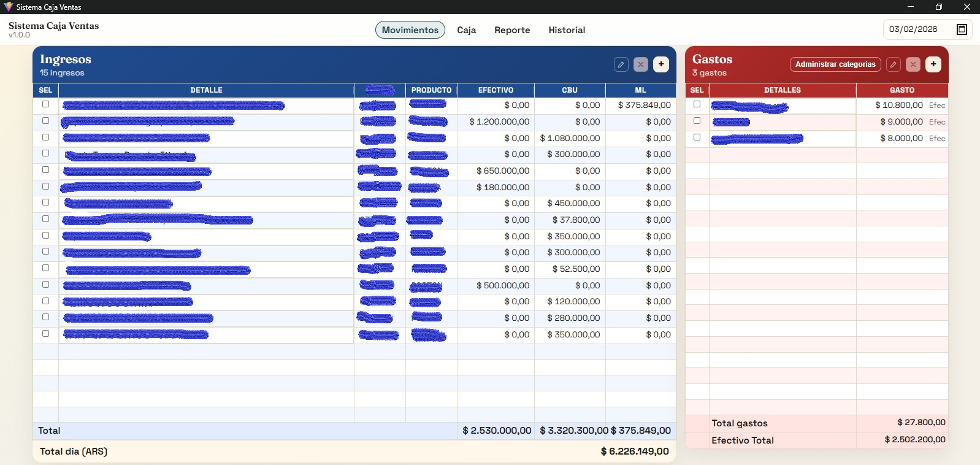980x465 pixels.
Task: Click the delete X icon in Gastos header
Action: 913,64
